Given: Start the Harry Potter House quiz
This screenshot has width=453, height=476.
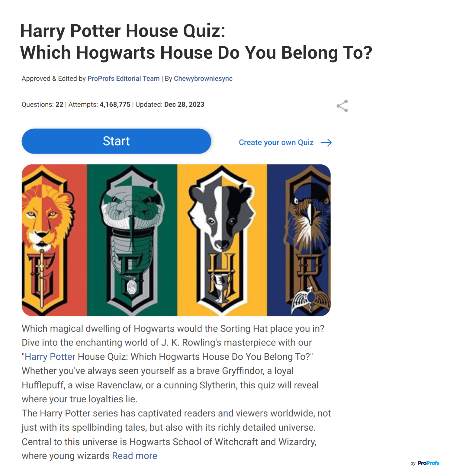Looking at the screenshot, I should (x=116, y=141).
